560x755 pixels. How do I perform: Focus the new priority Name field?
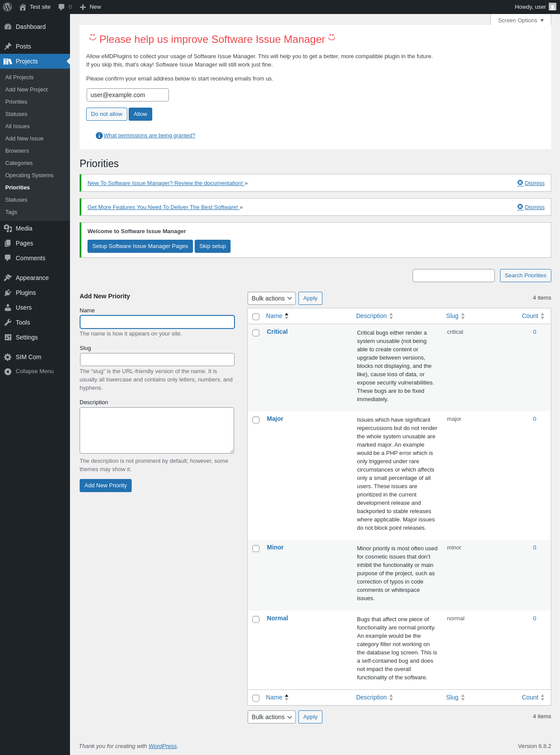tap(157, 322)
